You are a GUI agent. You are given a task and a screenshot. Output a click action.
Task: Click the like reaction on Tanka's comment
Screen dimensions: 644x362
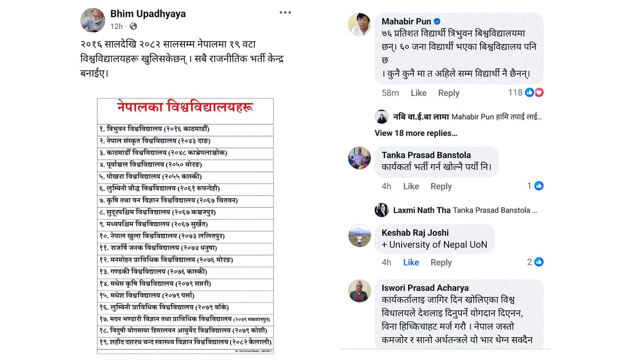pos(539,186)
